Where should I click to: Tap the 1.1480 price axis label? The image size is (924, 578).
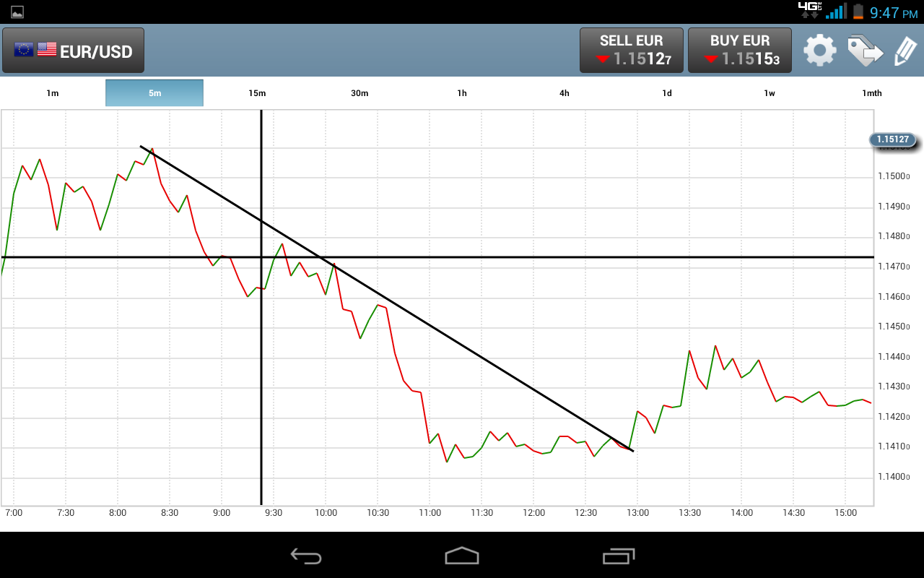click(894, 236)
